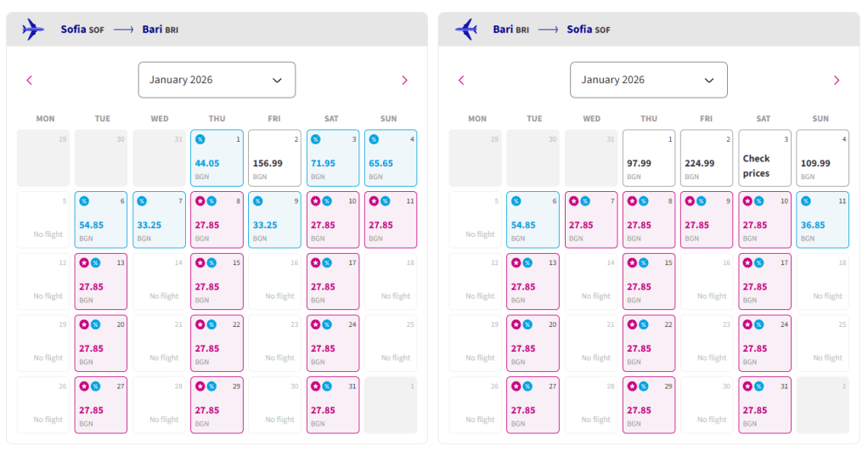This screenshot has width=868, height=451.
Task: Go to previous month in Sofia–Bari calendar
Action: point(30,81)
